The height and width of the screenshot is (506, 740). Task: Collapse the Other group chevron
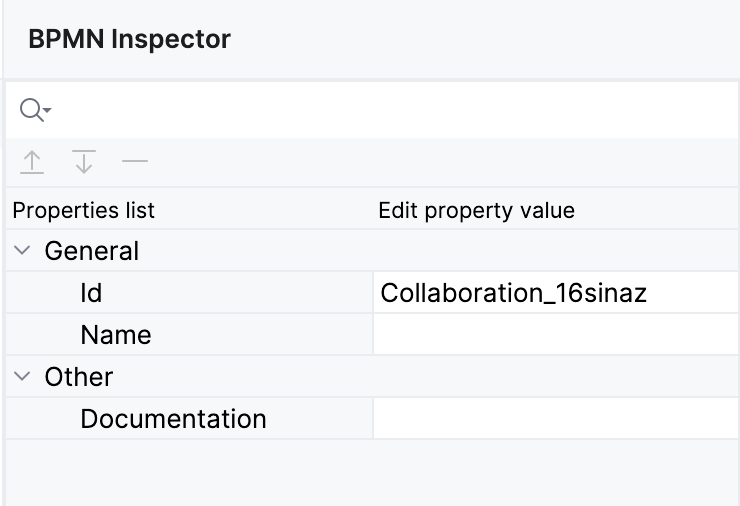(x=22, y=377)
